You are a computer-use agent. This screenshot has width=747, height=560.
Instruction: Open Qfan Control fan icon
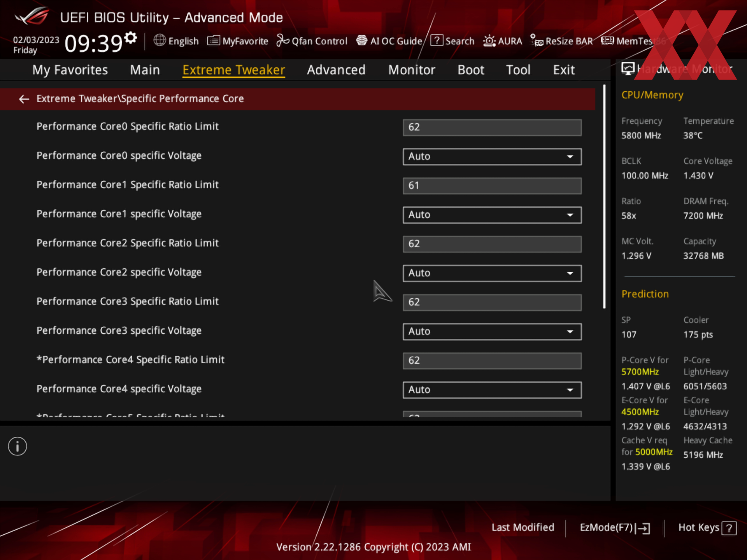pyautogui.click(x=282, y=40)
